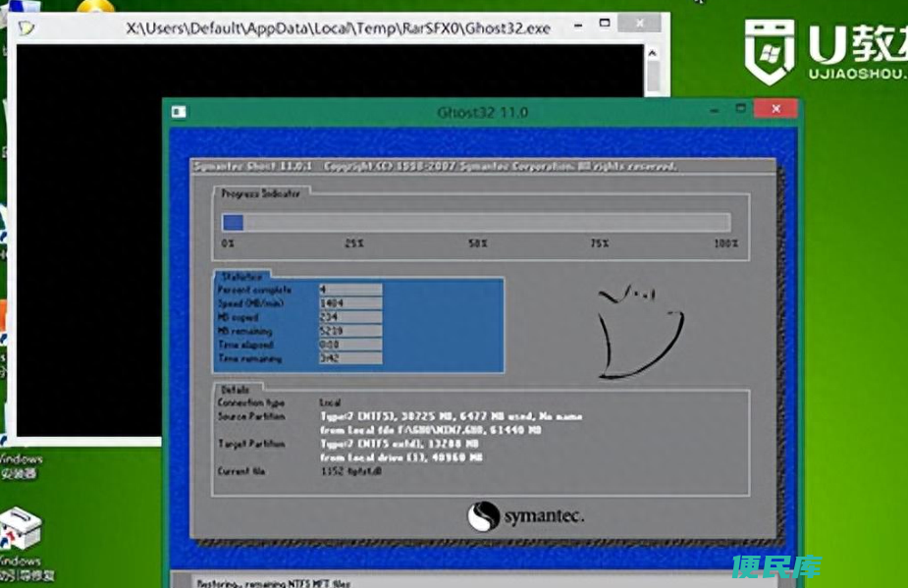Screen dimensions: 908x588
Task: Minimize the Ghost32.exe console window
Action: coord(578,25)
